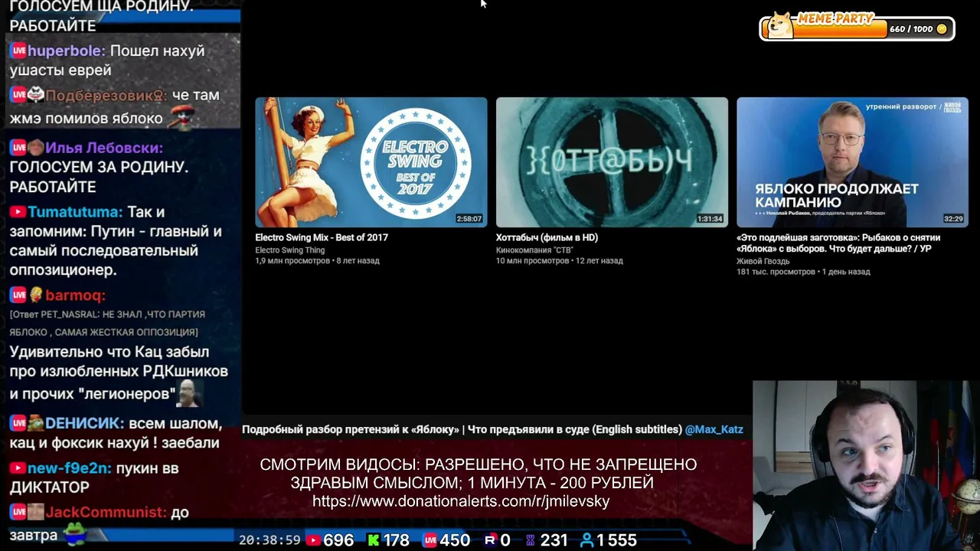
Task: Click the live badge next to ДЕНИСИК
Action: pos(18,423)
